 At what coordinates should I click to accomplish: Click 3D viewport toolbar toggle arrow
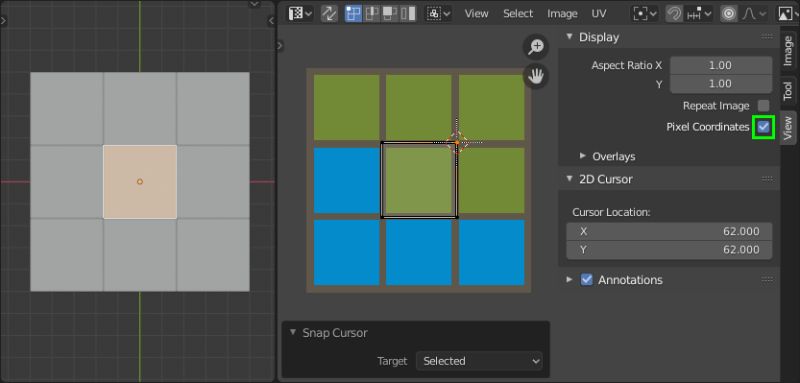pos(4,21)
